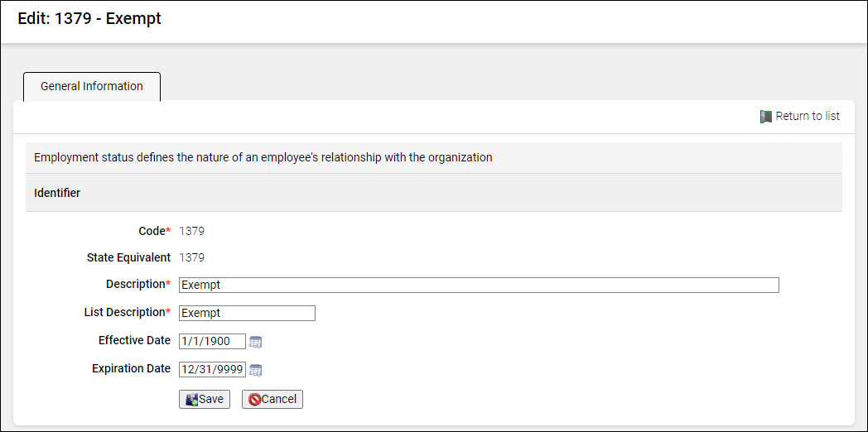Image resolution: width=868 pixels, height=432 pixels.
Task: Click the Effective Date label
Action: (x=134, y=341)
